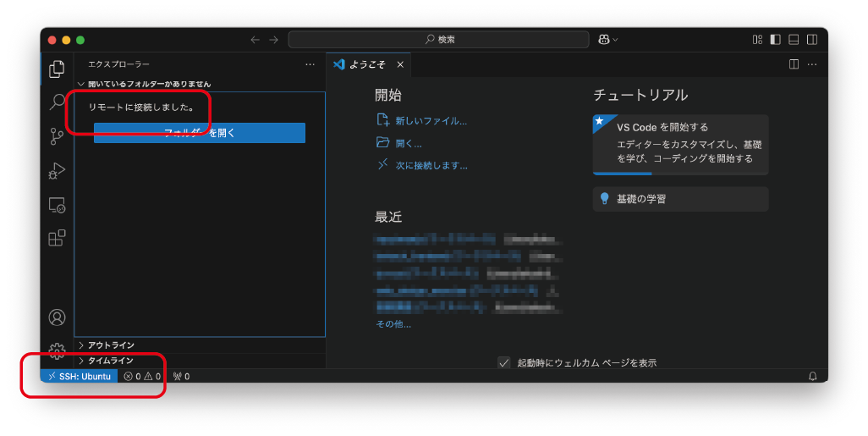This screenshot has width=868, height=436.
Task: Expand the Copilot dropdown chevron
Action: click(615, 40)
